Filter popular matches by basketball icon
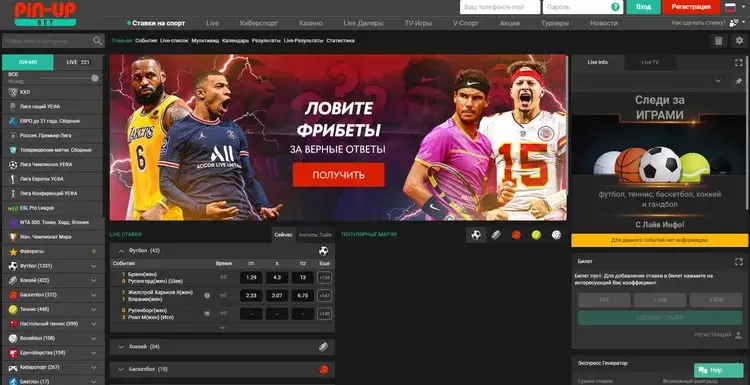The image size is (750, 385). tap(516, 235)
